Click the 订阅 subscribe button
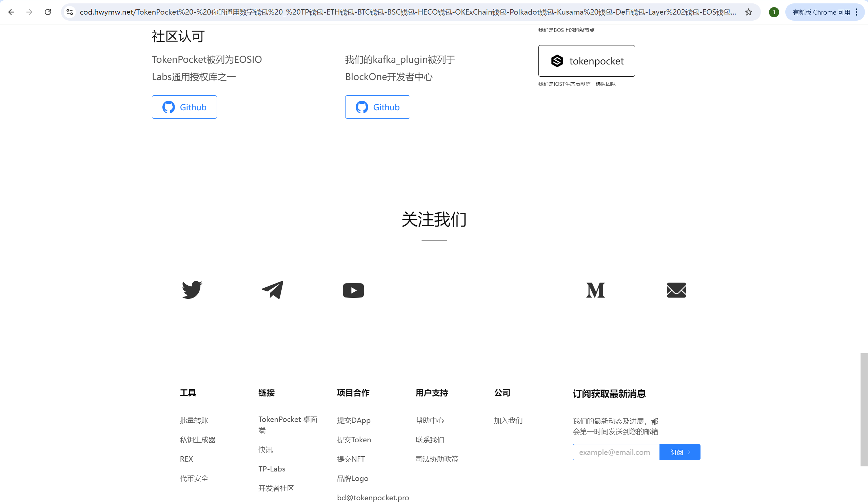868x502 pixels. 679,452
